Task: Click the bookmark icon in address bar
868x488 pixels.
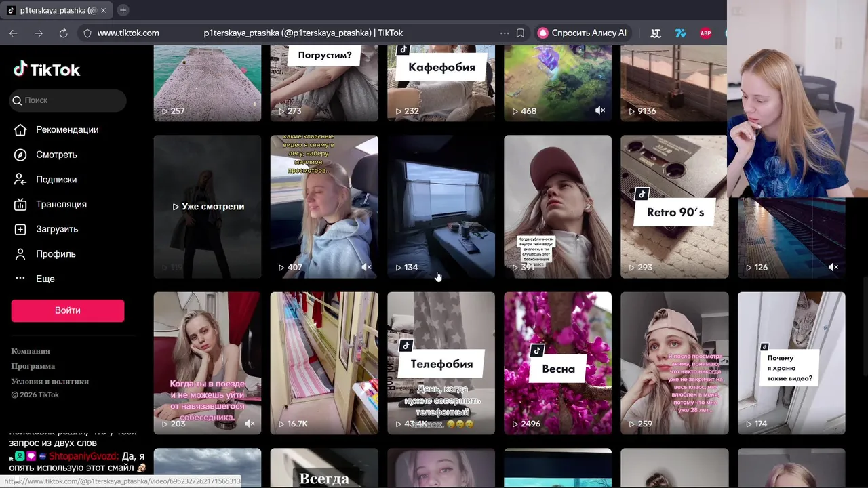Action: (520, 33)
